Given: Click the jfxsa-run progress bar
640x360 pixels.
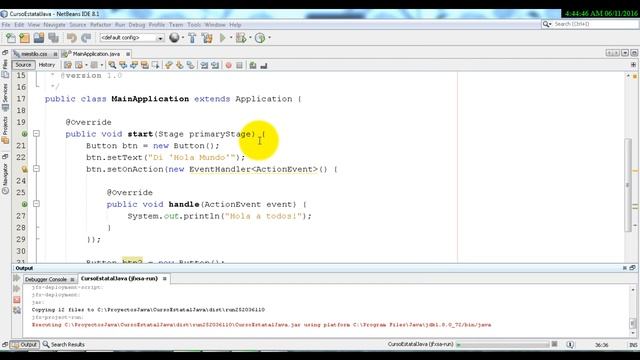Looking at the screenshot, I should 502,344.
